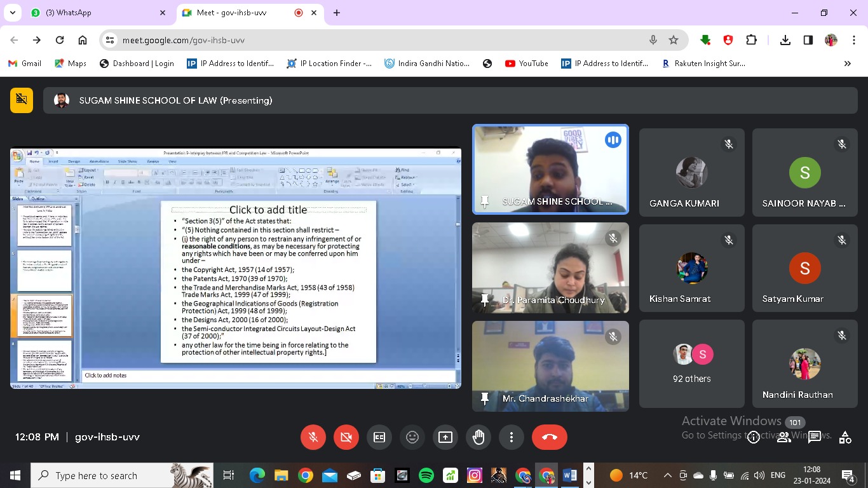Viewport: 868px width, 488px height.
Task: Open the activities panel icon
Action: (x=844, y=437)
